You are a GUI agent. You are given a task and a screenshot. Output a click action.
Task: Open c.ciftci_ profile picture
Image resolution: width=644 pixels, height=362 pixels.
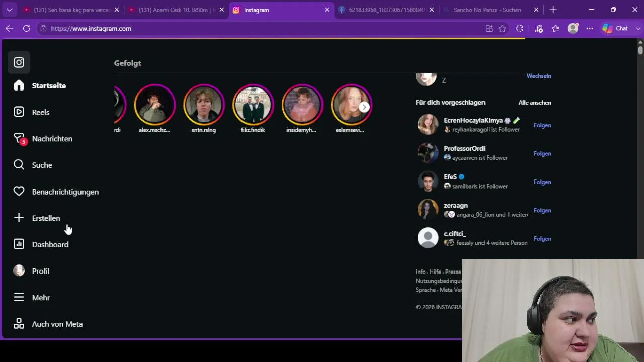pos(428,238)
